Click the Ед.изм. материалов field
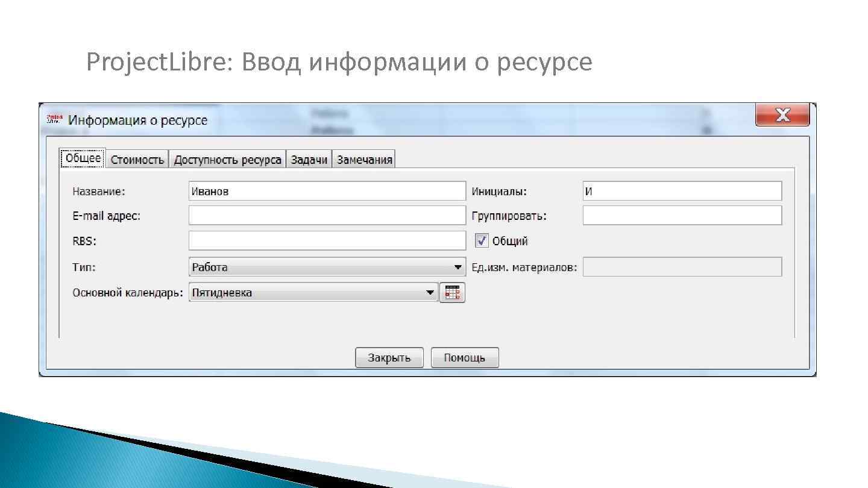 tap(682, 267)
